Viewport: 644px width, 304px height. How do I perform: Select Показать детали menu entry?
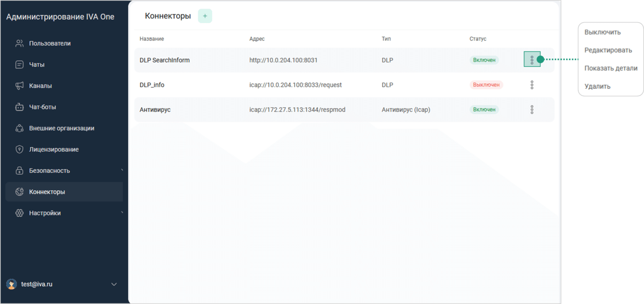click(x=610, y=68)
